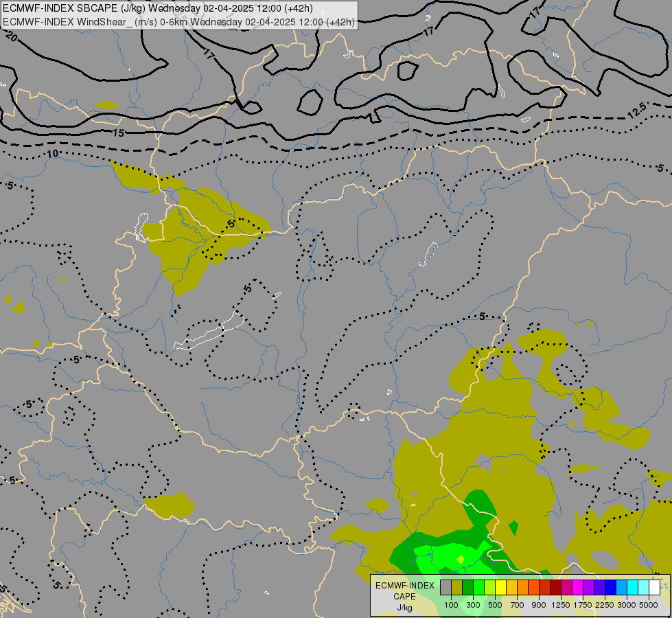This screenshot has width=672, height=618.
Task: Click the legend value 3000
Action: point(627,605)
